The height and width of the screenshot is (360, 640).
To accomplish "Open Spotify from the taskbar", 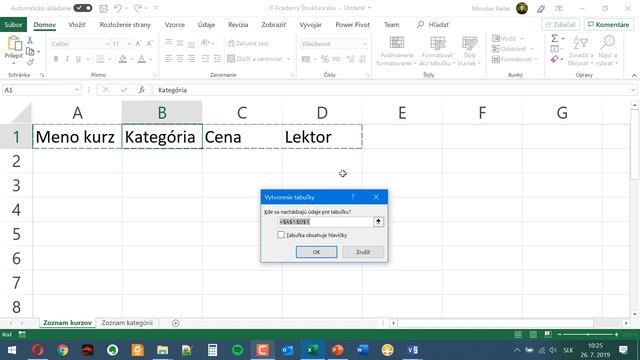I will coord(238,350).
